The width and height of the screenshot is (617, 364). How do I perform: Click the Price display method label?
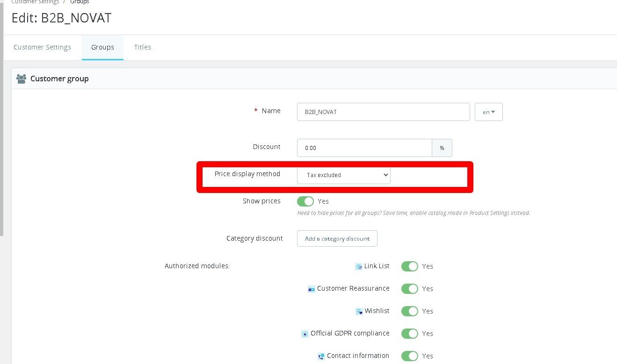(247, 174)
